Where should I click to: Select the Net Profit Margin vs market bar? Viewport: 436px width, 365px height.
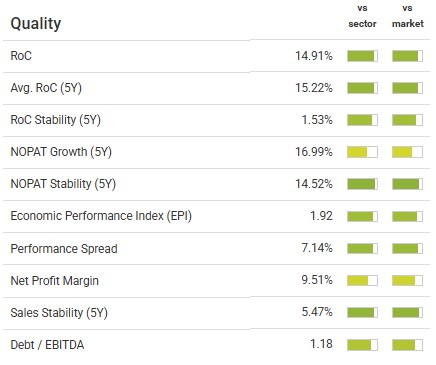coord(407,280)
